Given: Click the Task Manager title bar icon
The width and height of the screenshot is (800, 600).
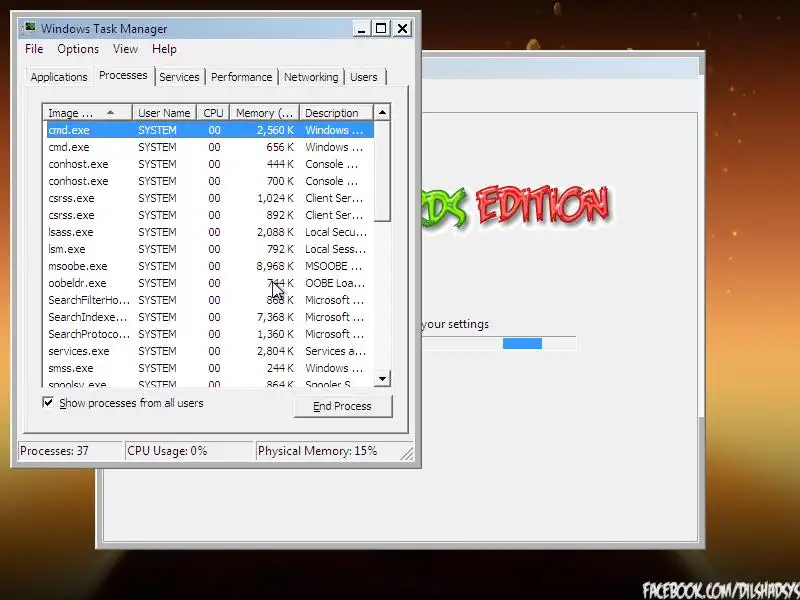Looking at the screenshot, I should pos(30,28).
